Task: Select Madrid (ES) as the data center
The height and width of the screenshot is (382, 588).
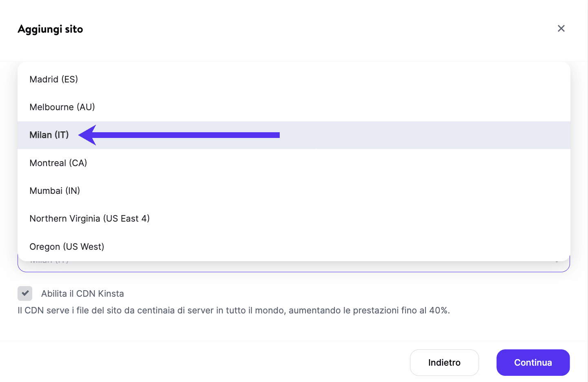Action: point(53,79)
